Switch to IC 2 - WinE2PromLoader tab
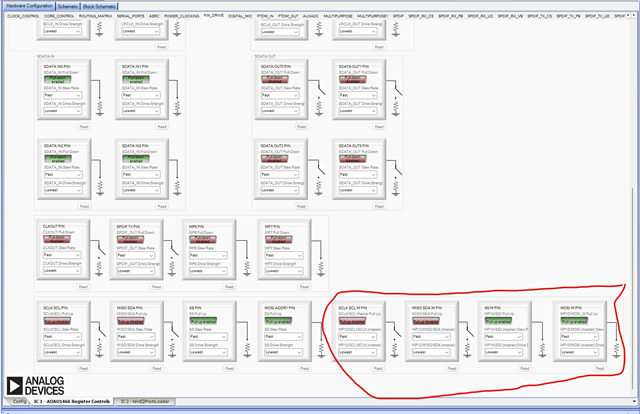This screenshot has height=414, width=640. (144, 402)
